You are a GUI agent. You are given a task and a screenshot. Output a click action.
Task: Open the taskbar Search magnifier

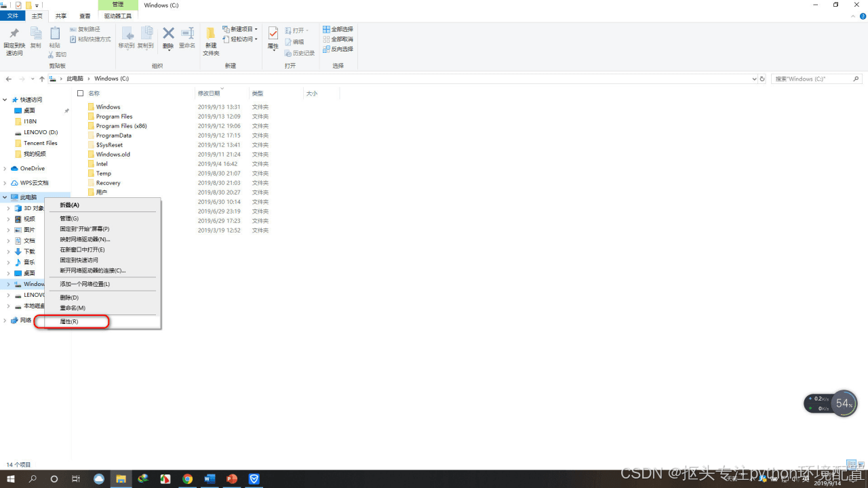33,479
